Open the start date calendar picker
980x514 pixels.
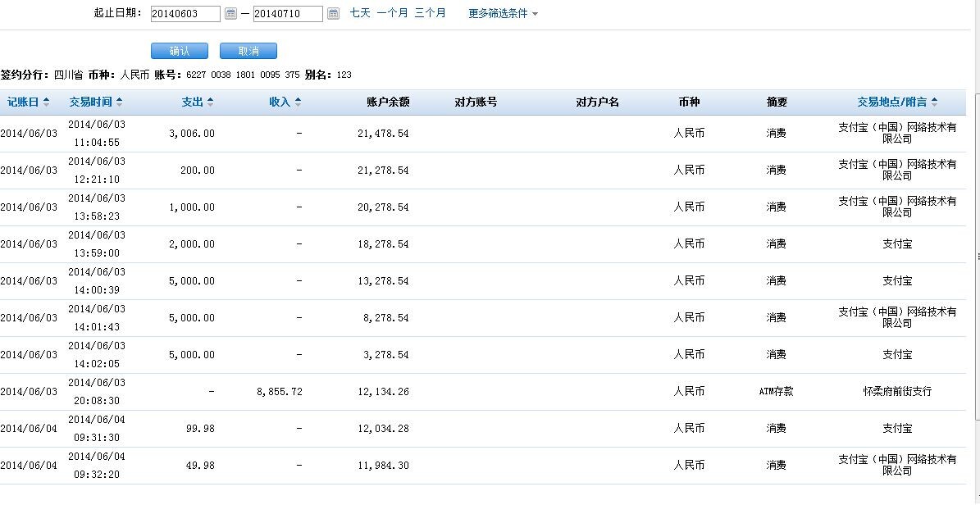coord(230,14)
